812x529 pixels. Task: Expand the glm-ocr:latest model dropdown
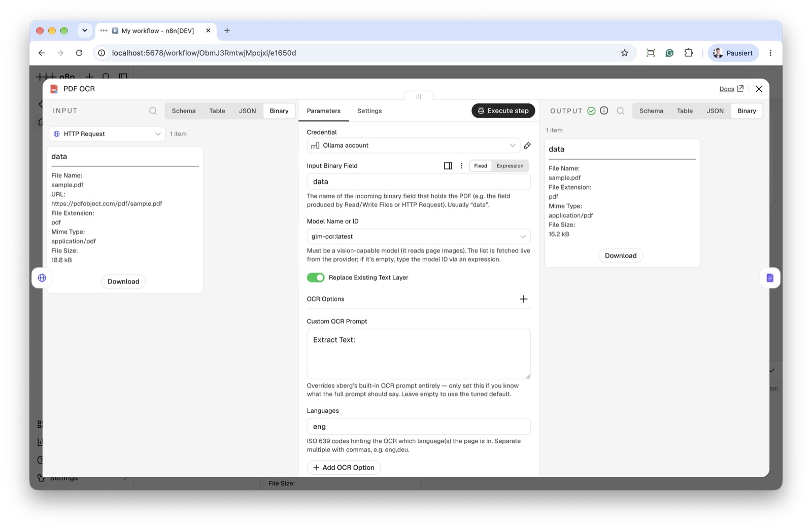419,236
